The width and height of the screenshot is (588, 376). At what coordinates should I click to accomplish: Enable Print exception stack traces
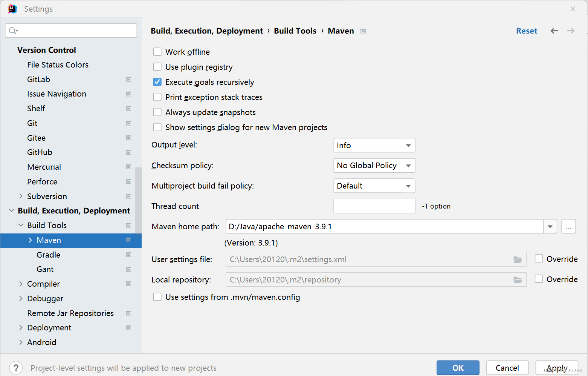click(x=157, y=97)
